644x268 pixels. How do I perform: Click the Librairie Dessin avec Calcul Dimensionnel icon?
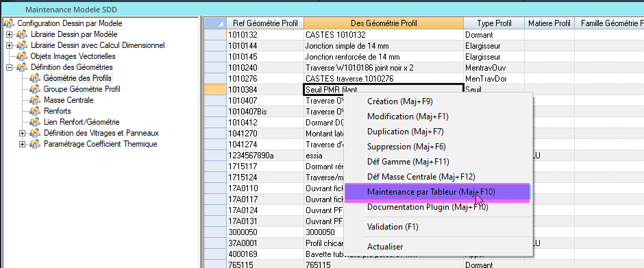click(x=22, y=45)
